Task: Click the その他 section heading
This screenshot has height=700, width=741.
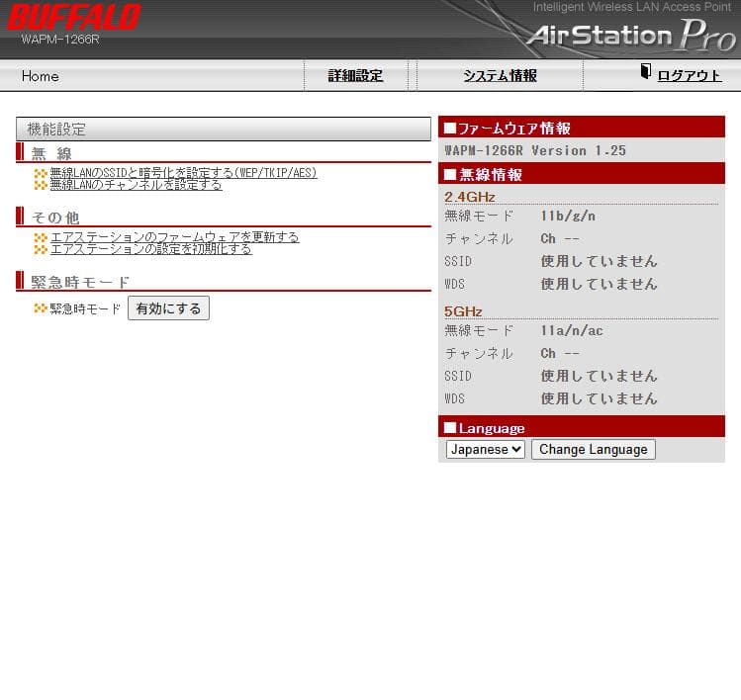Action: (x=55, y=218)
